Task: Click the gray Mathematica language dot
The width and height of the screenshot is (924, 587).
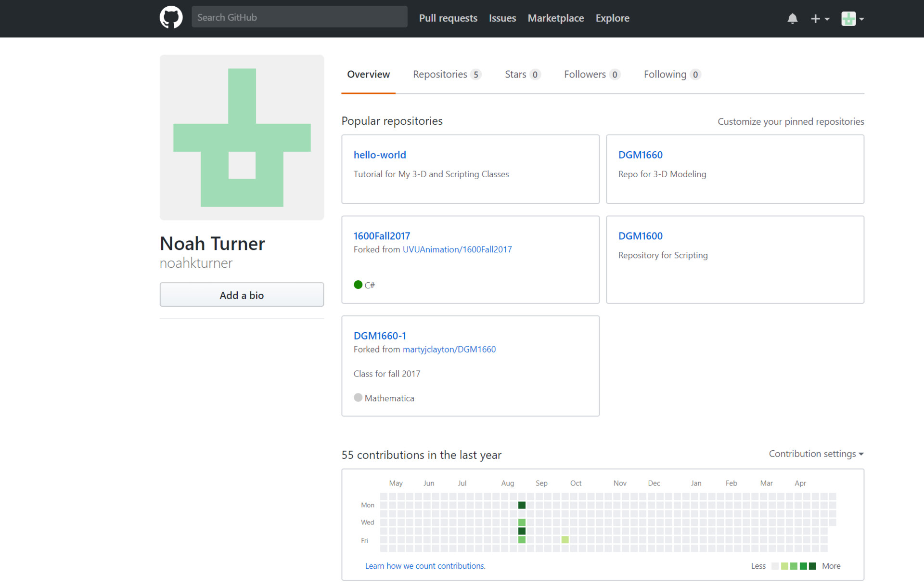Action: [358, 398]
